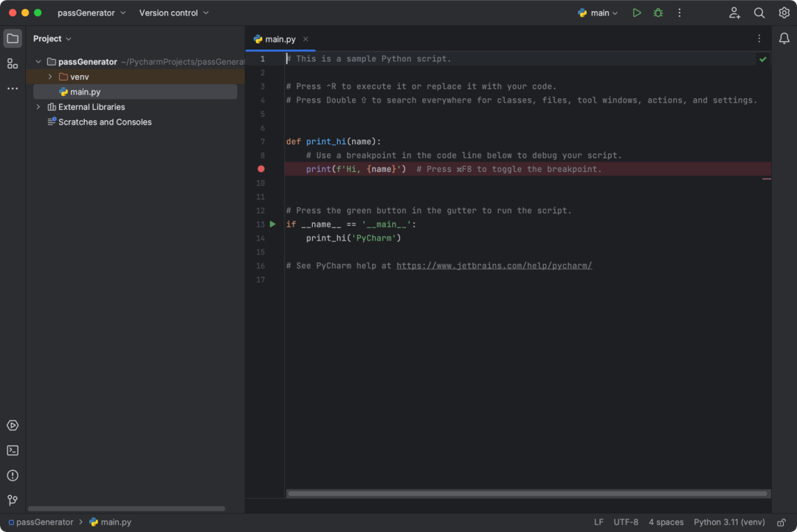Open the Git version control tool window
Image resolution: width=797 pixels, height=532 pixels.
tap(13, 500)
